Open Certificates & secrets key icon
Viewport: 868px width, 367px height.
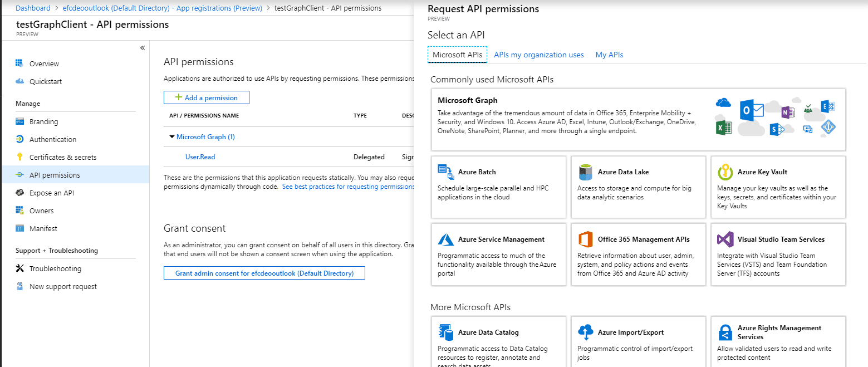[19, 157]
